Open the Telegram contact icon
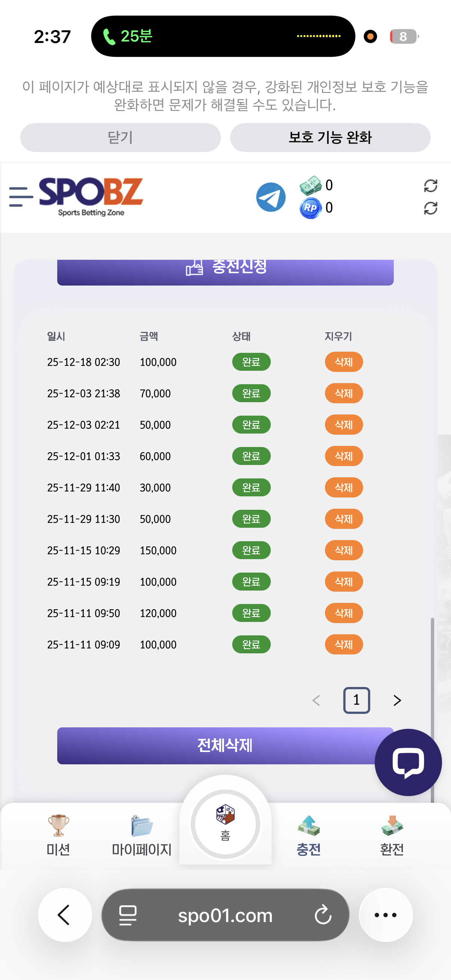451x980 pixels. [271, 197]
